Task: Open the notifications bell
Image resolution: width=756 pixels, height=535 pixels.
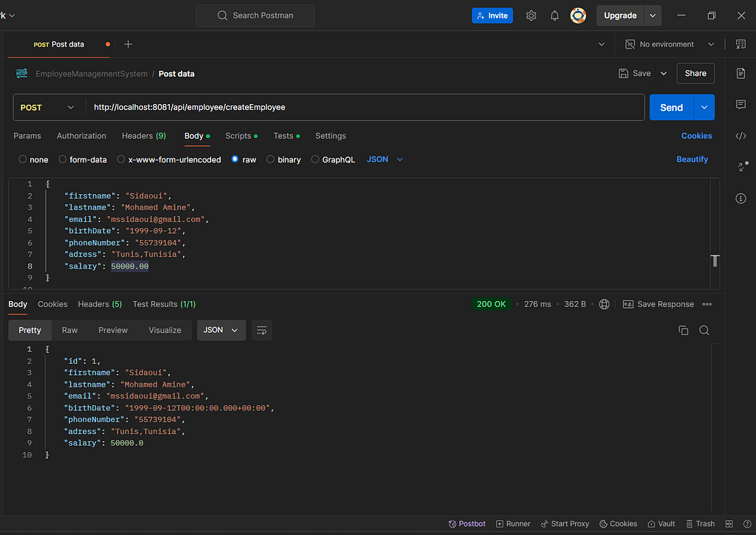Action: (554, 15)
